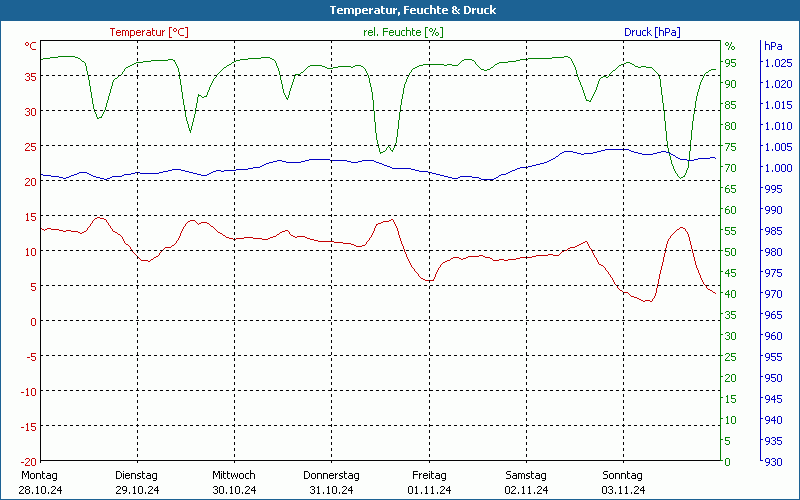Click the blue '965' pressure tick
Screen dimensions: 800x500
click(x=773, y=315)
